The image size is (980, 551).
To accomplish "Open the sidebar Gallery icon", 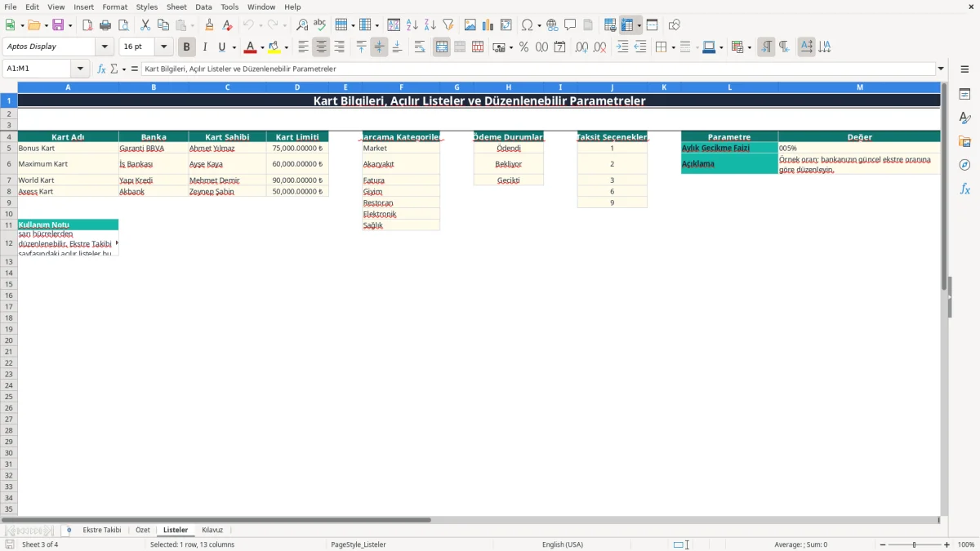I will 964,141.
